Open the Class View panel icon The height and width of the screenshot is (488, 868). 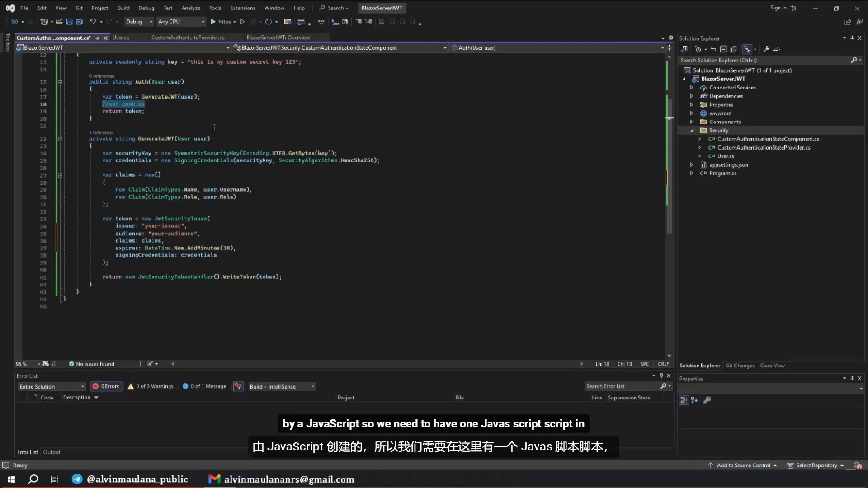tap(772, 365)
